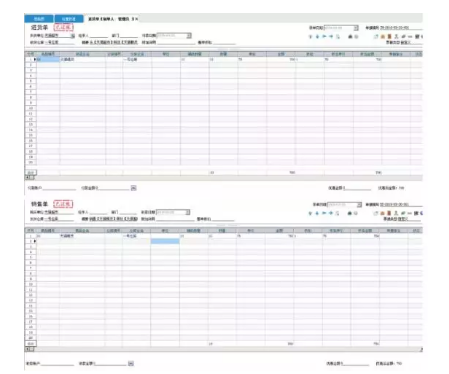Image resolution: width=449 pixels, height=374 pixels.
Task: Click the printer icon in the 销售单 toolbar
Action: (x=350, y=213)
